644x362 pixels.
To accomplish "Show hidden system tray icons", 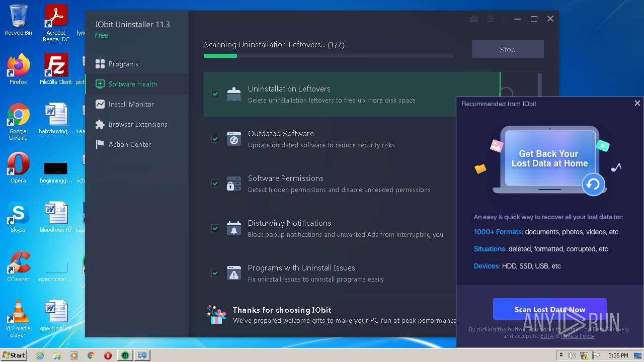I will point(561,355).
